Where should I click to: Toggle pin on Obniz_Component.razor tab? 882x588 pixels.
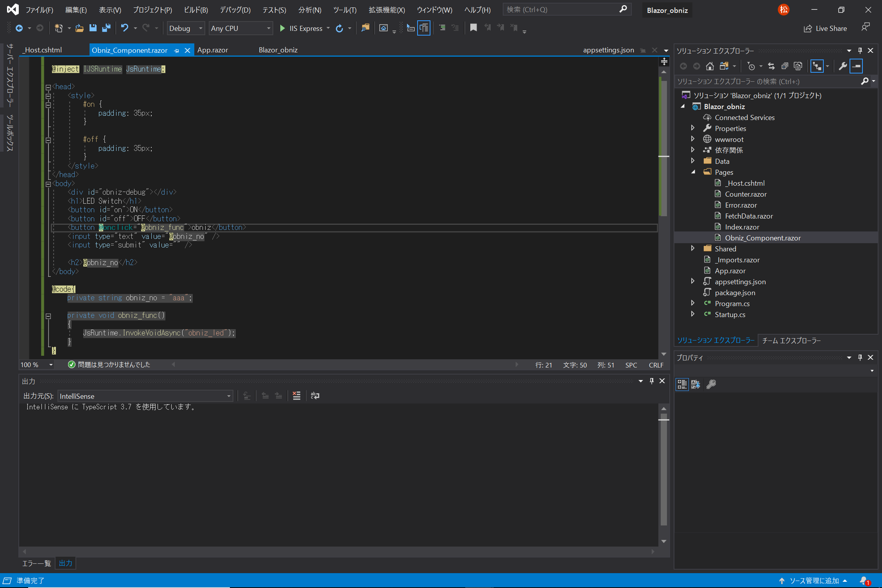click(x=177, y=50)
